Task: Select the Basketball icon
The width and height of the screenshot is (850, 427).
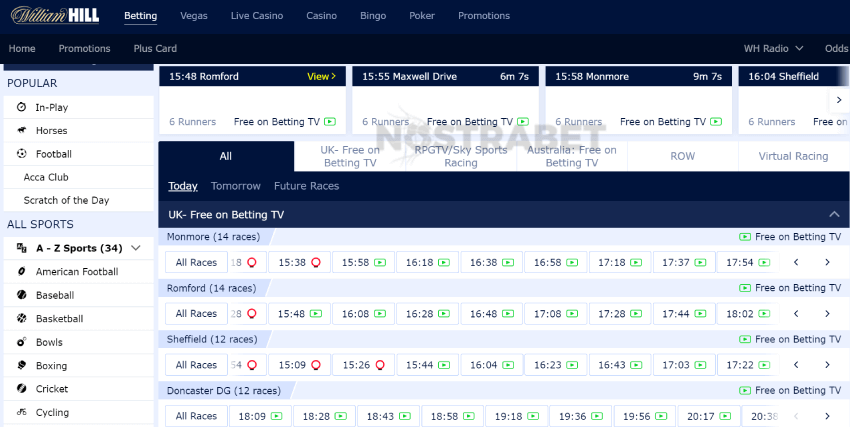Action: click(22, 318)
